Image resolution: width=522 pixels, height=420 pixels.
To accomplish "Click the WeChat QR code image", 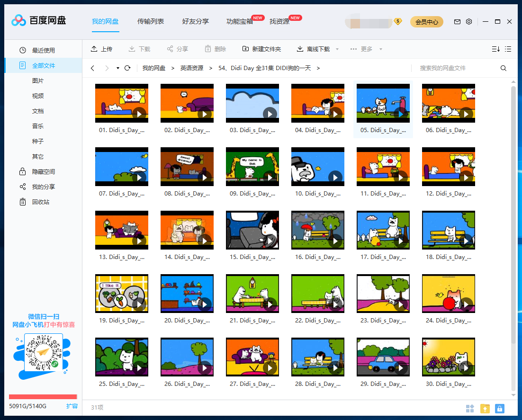I will (44, 353).
